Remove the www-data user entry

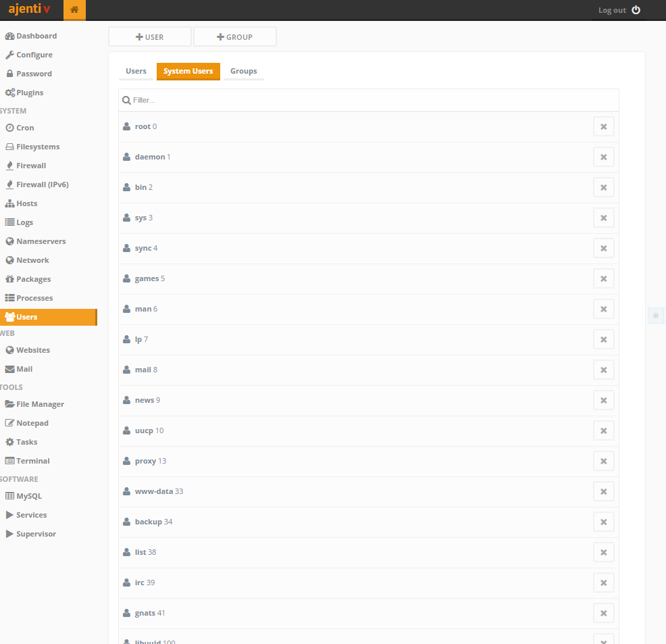[603, 491]
